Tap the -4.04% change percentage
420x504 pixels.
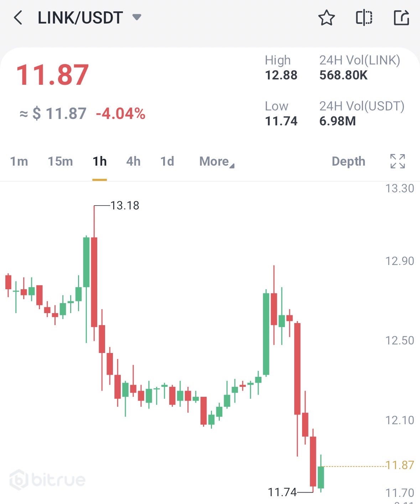click(120, 114)
